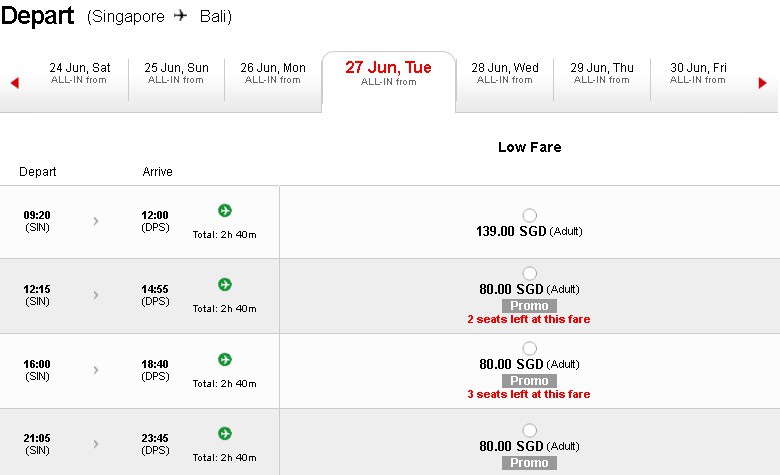Click the previous dates red left arrow

pyautogui.click(x=15, y=83)
